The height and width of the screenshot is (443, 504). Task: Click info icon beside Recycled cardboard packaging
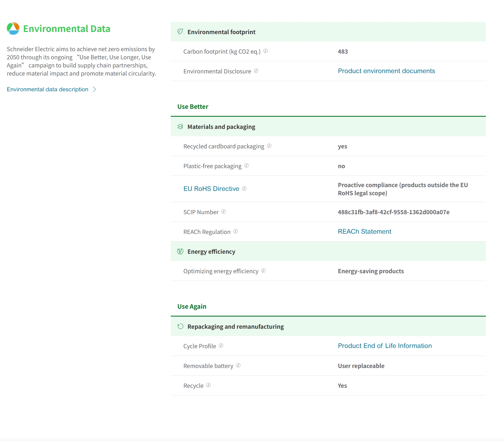coord(269,146)
